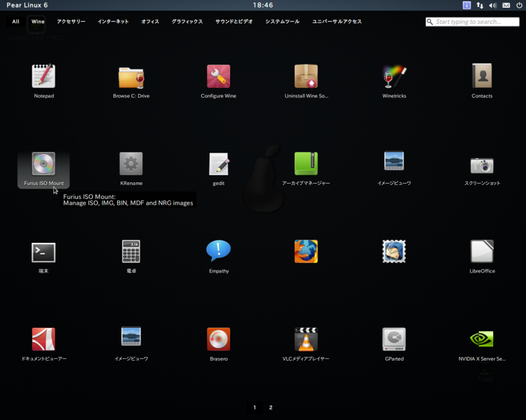
Task: Open the volume indicator
Action: 492,5
